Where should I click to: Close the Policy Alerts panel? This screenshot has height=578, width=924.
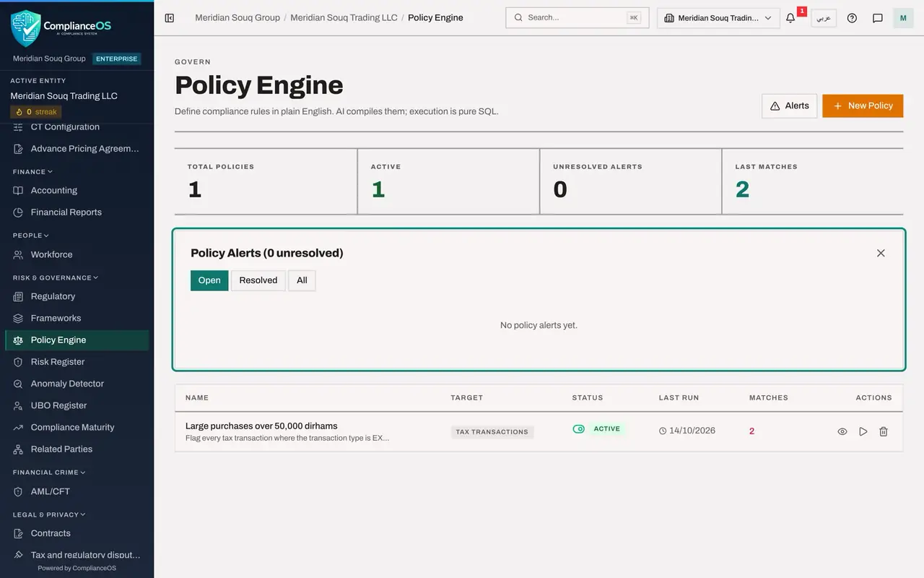coord(881,253)
